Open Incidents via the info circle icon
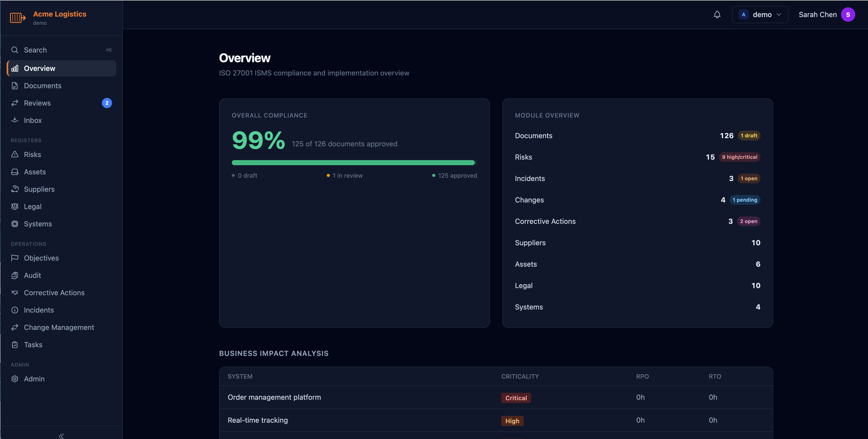This screenshot has height=439, width=868. 15,310
